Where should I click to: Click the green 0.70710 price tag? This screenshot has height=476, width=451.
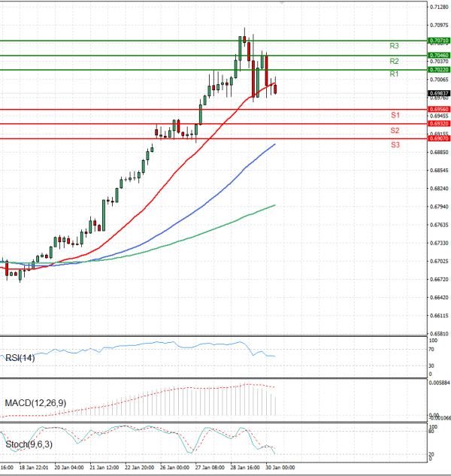coord(438,40)
